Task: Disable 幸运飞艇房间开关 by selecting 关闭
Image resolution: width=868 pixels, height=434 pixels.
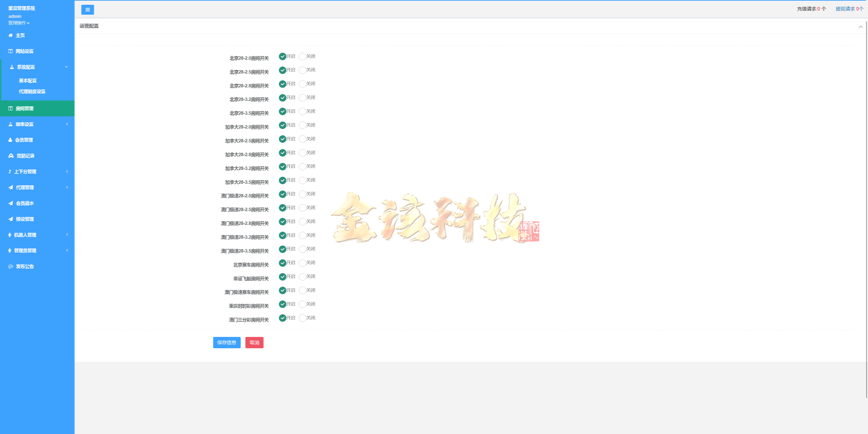Action: (x=303, y=277)
